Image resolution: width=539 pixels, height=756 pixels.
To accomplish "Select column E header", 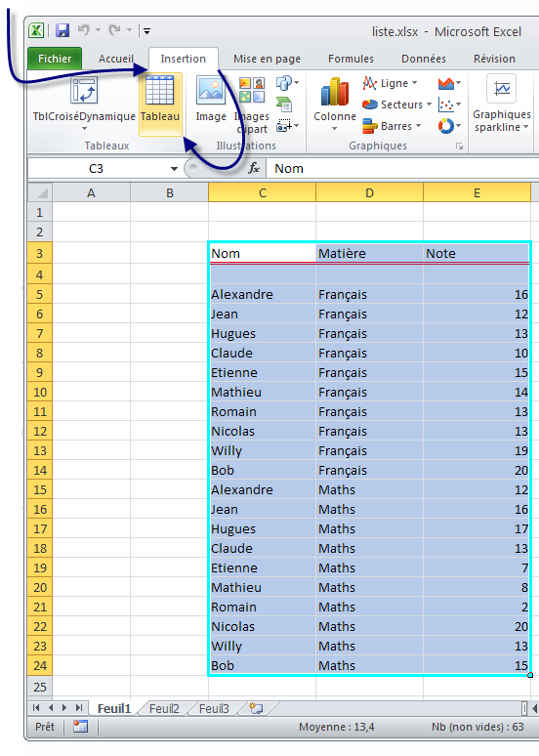I will pyautogui.click(x=477, y=192).
